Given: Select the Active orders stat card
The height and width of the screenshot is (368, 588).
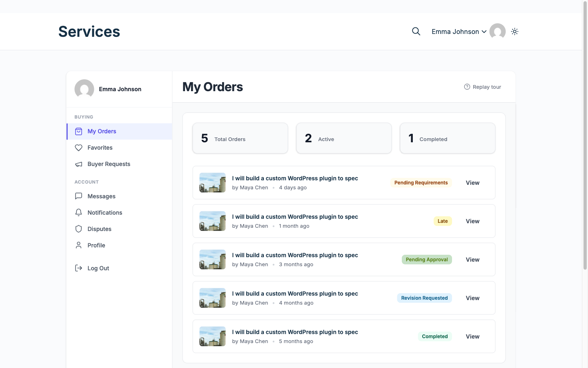Looking at the screenshot, I should (344, 138).
